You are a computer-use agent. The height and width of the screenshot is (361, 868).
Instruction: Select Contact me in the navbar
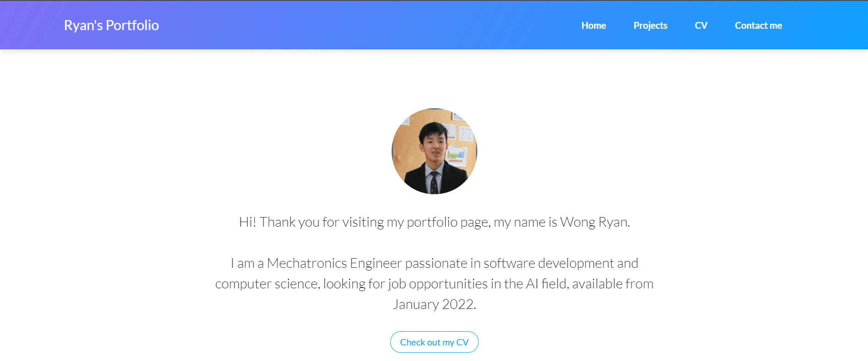coord(758,25)
